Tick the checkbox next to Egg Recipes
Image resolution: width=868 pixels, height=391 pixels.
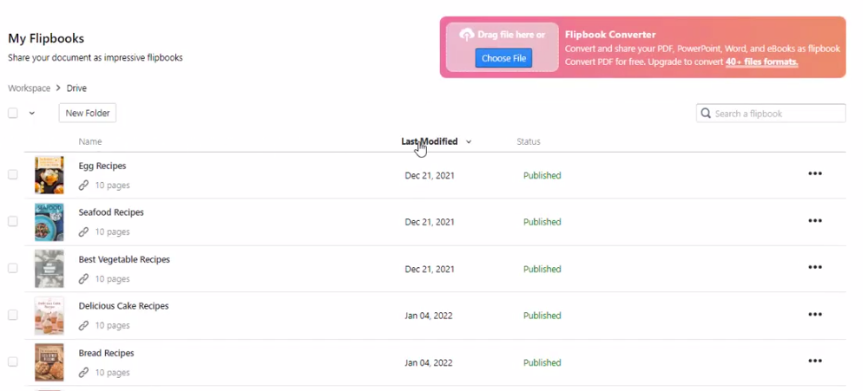pyautogui.click(x=13, y=174)
